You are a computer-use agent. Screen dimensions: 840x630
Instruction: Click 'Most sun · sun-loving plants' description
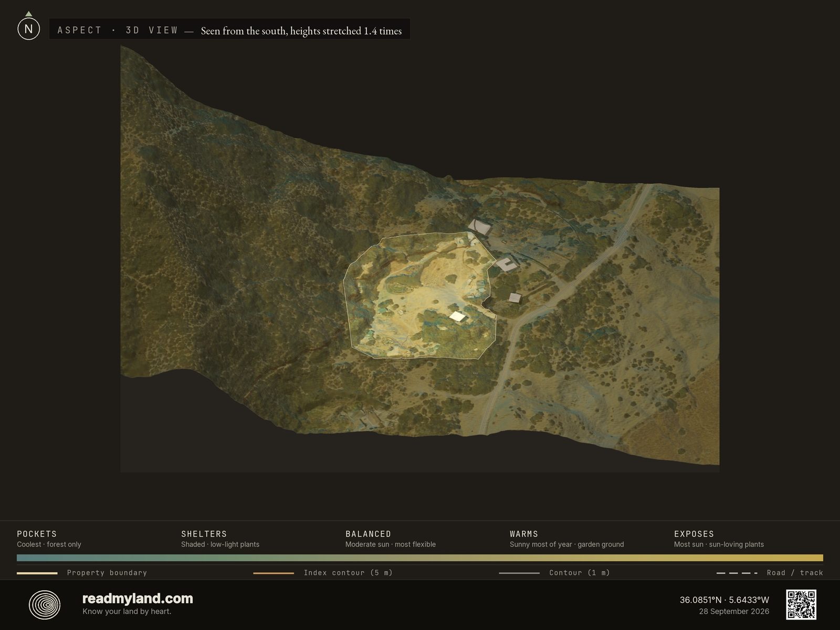pos(719,544)
